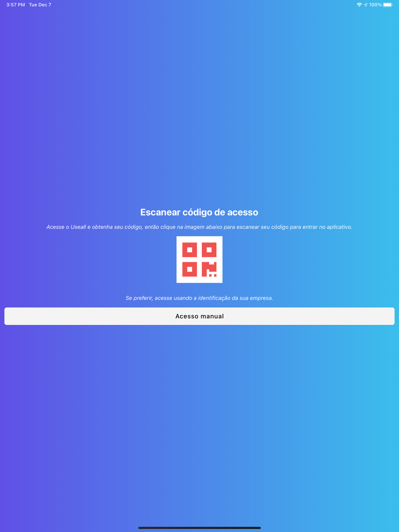This screenshot has height=532, width=399.
Task: Click the Escanear código de acesso heading
Action: pos(199,212)
